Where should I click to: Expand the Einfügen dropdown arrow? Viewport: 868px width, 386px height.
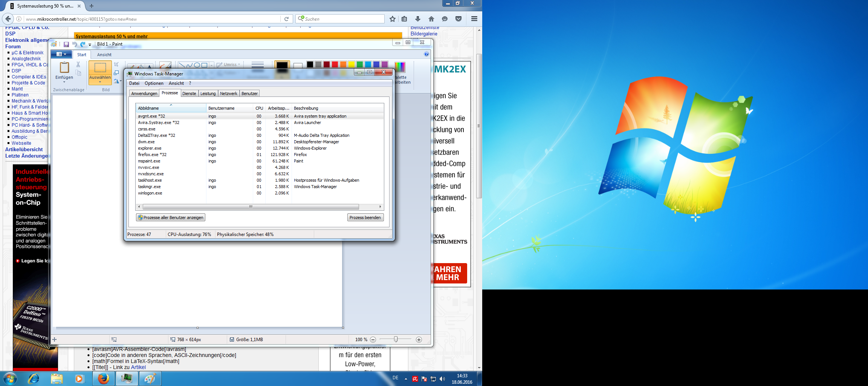point(64,82)
